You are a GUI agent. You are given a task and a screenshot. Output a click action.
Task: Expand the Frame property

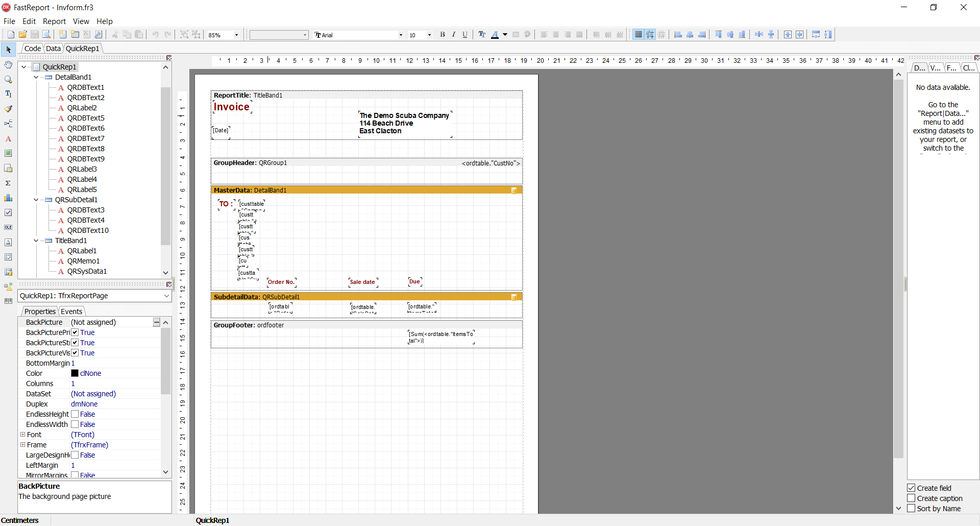[22, 445]
